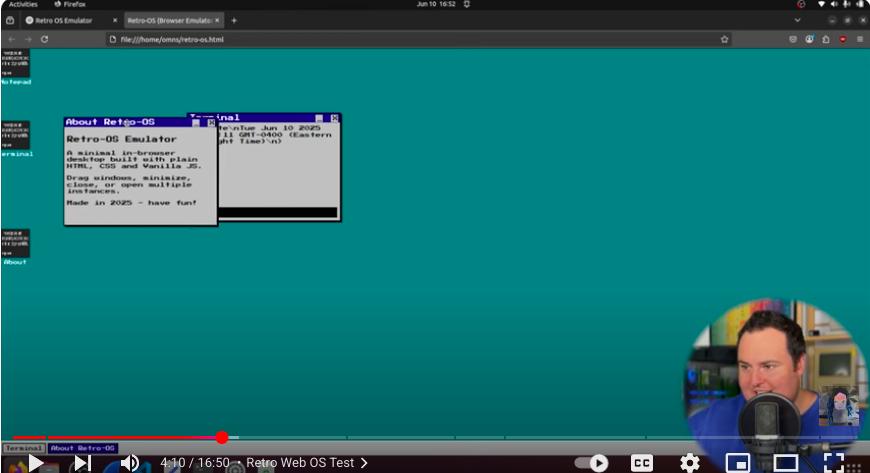Screen dimensions: 870x473
Task: Switch to the miniplayer
Action: tap(738, 462)
